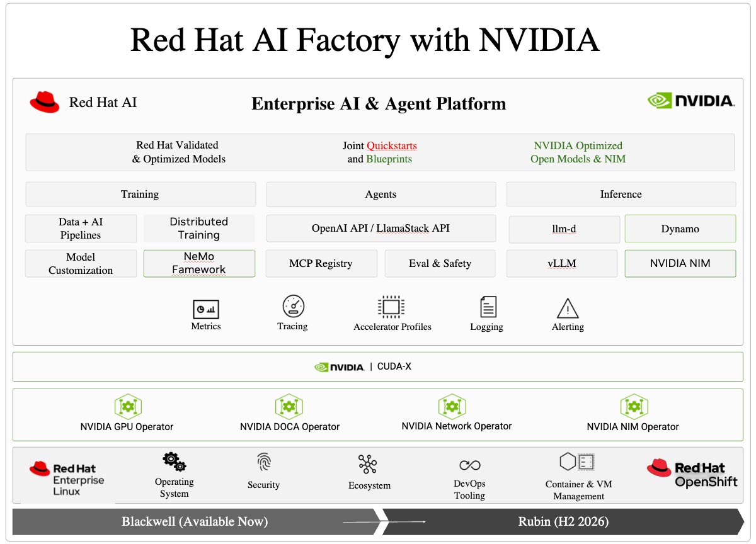This screenshot has height=544, width=756.
Task: Click the Alerting warning triangle icon
Action: [x=568, y=309]
